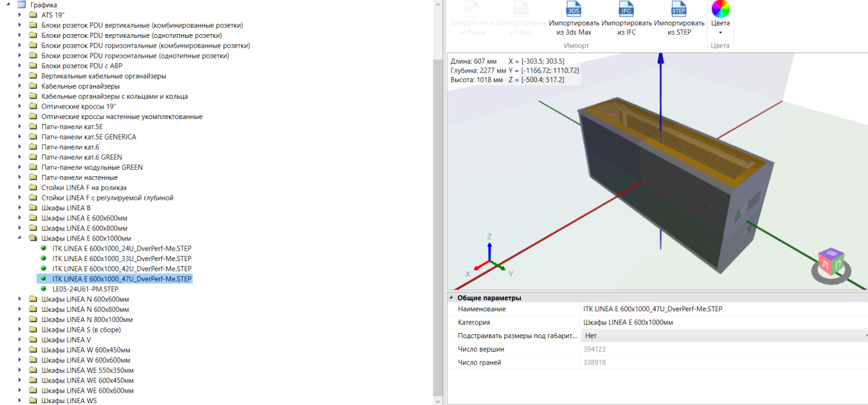Open the Цвета color wheel
Screen dimensions: 868x405
pyautogui.click(x=720, y=9)
